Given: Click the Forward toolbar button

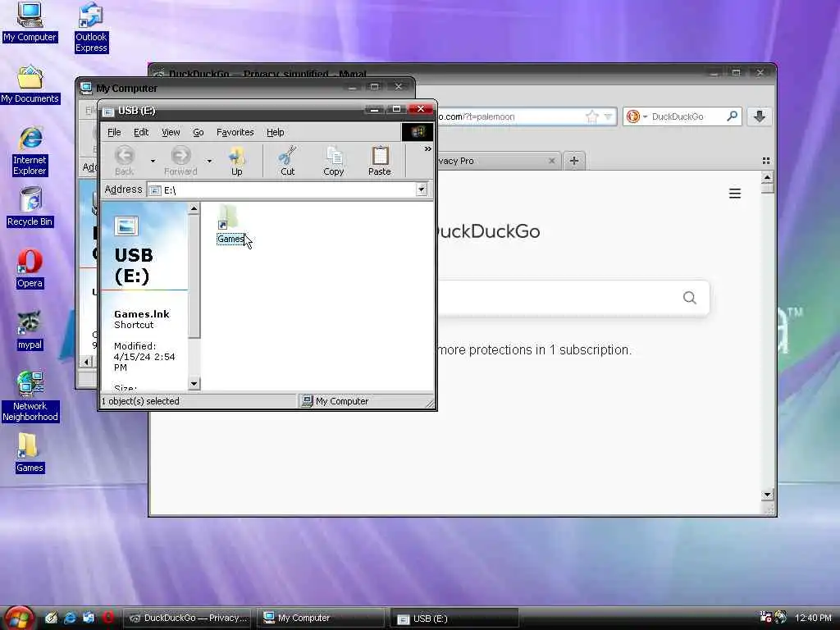Looking at the screenshot, I should point(180,161).
